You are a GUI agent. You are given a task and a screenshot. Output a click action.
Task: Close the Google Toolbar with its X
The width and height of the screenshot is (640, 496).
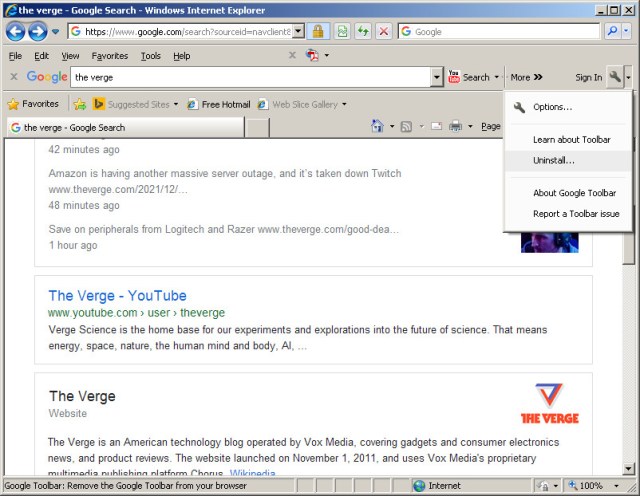point(14,77)
